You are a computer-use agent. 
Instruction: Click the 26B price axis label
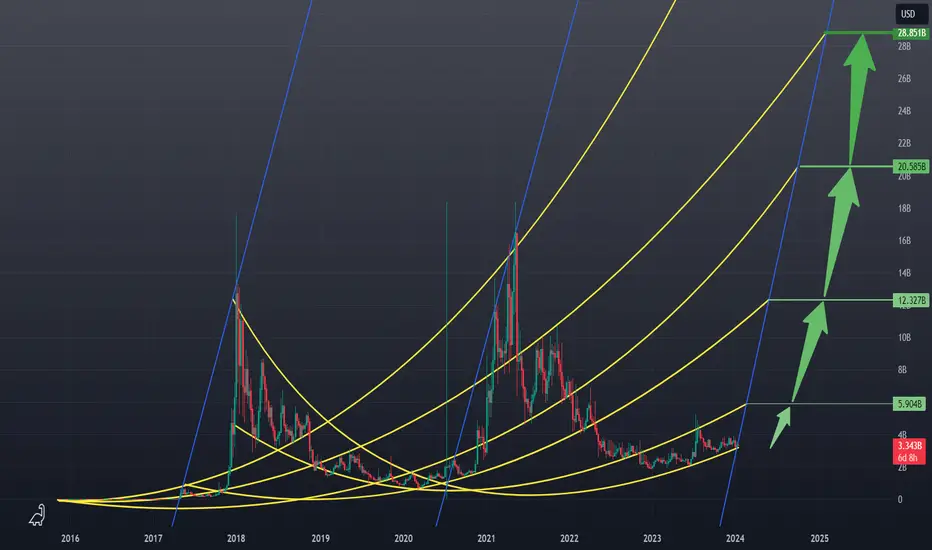pyautogui.click(x=904, y=78)
